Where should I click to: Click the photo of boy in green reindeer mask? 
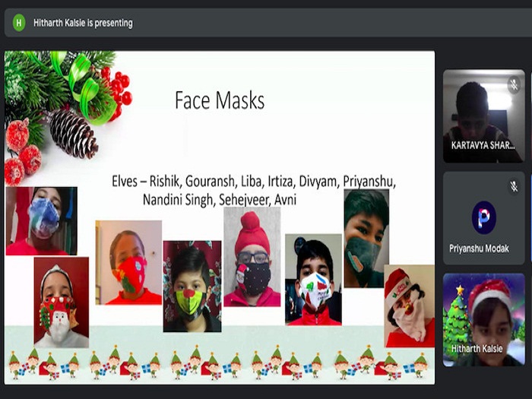point(192,287)
